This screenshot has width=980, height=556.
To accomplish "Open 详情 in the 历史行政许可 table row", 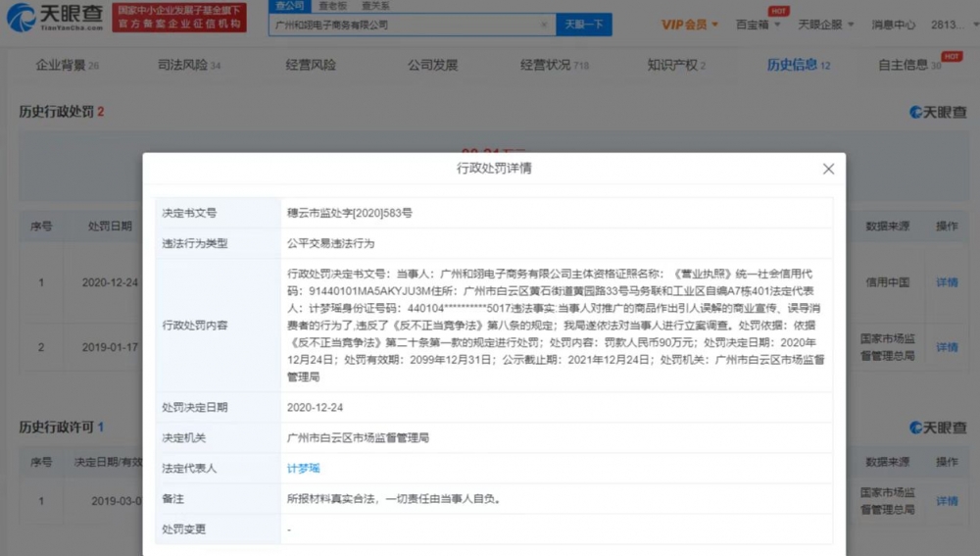I will click(x=947, y=501).
